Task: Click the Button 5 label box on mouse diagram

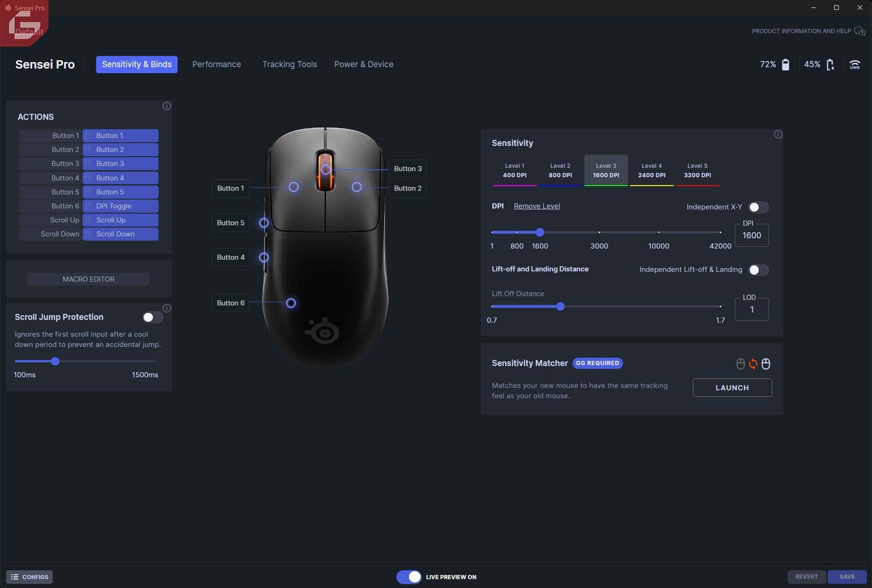Action: coord(230,223)
